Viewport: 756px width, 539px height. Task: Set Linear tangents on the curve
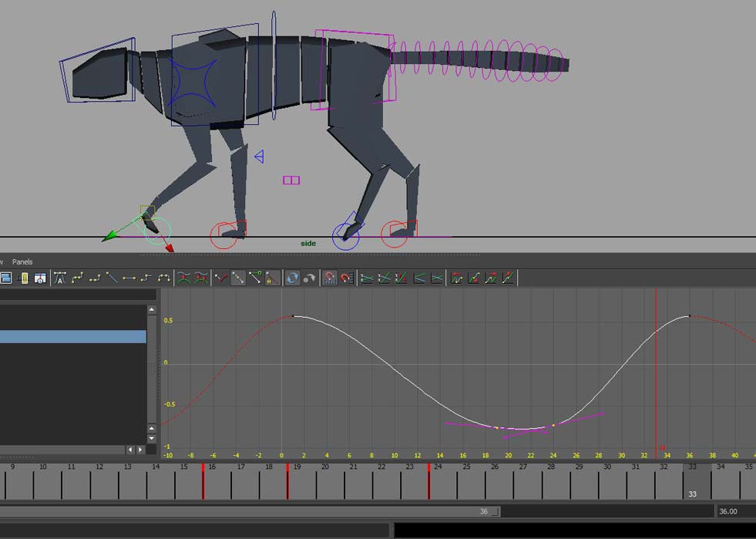click(112, 278)
